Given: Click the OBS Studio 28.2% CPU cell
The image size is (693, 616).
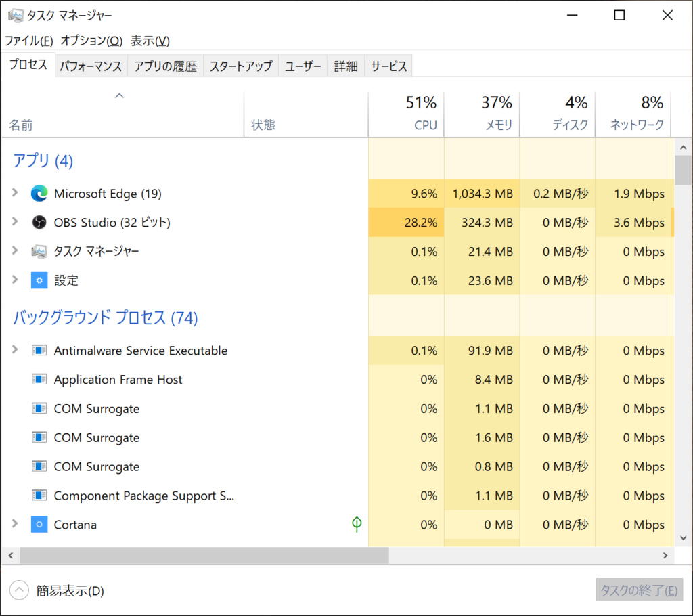Looking at the screenshot, I should pos(406,223).
